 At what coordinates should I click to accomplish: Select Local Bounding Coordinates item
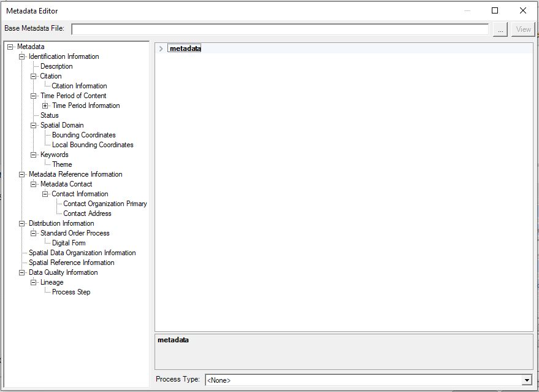pos(93,145)
